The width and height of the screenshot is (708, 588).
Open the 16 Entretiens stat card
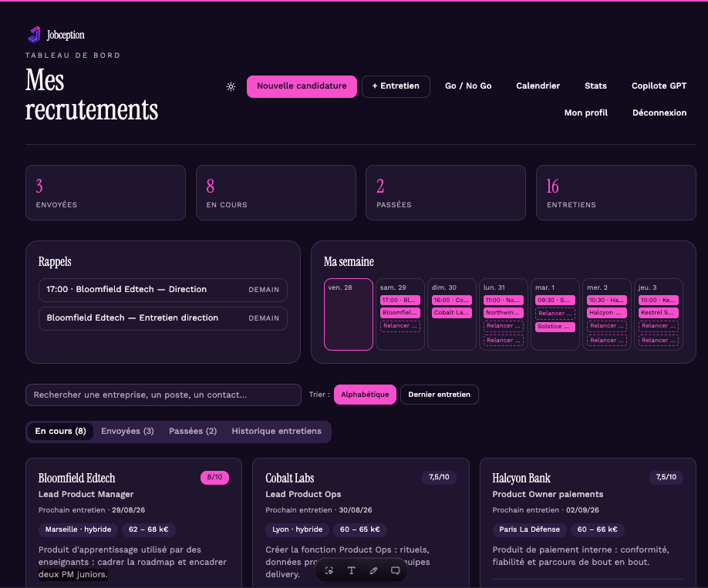616,193
